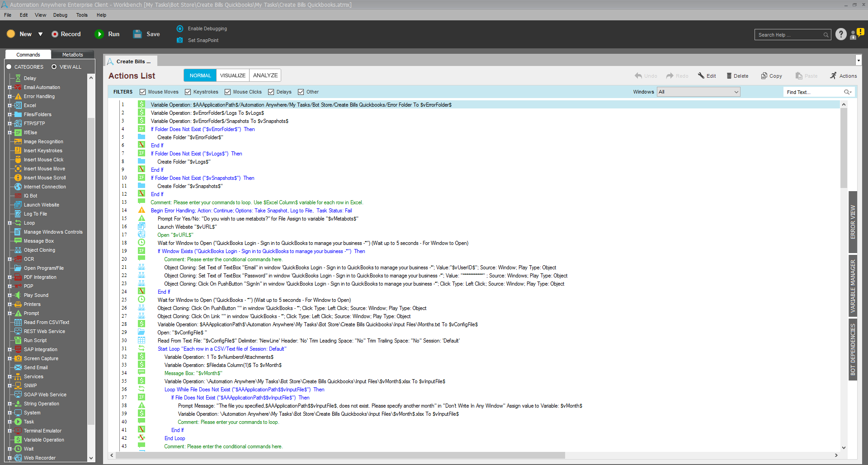Click the Delay hourglass icon
Viewport: 868px width, 465px height.
point(18,79)
